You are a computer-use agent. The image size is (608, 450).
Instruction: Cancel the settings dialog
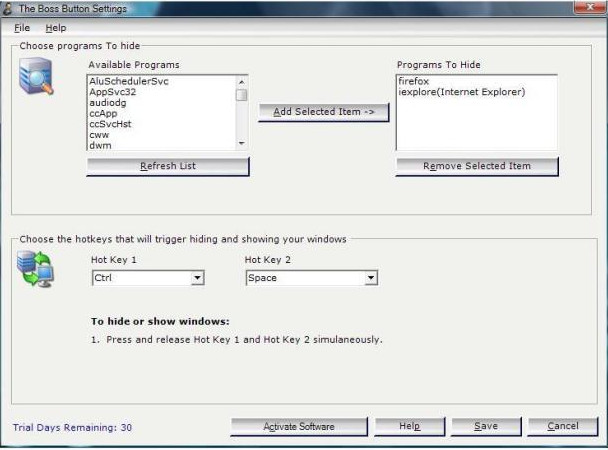tap(563, 427)
